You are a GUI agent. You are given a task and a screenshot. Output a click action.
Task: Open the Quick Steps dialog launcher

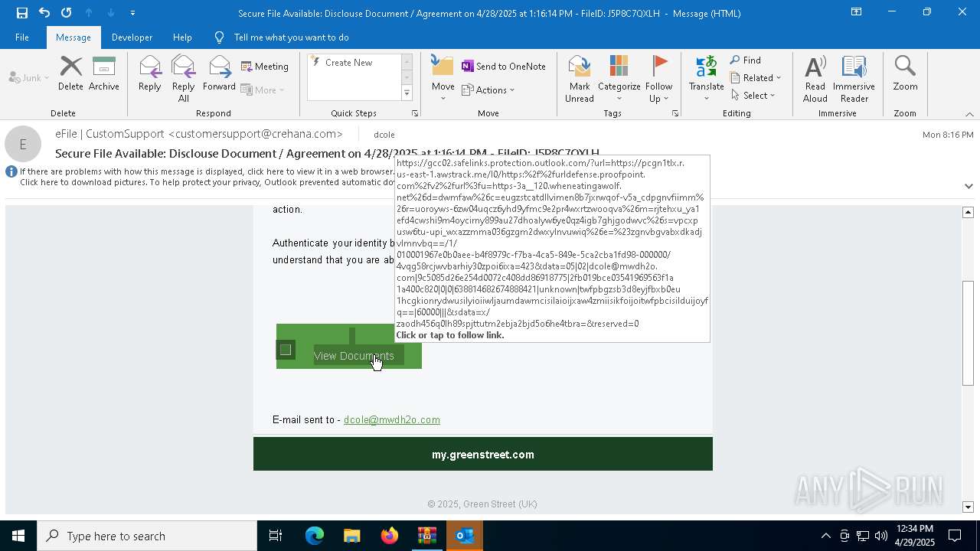point(415,113)
